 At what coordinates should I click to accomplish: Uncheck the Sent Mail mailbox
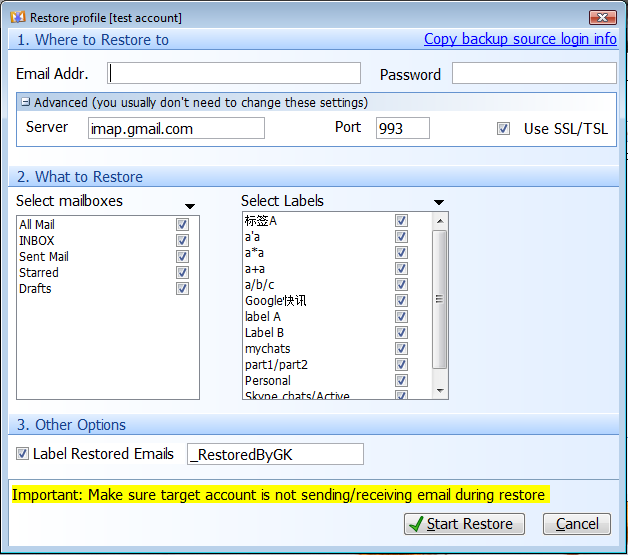point(182,257)
